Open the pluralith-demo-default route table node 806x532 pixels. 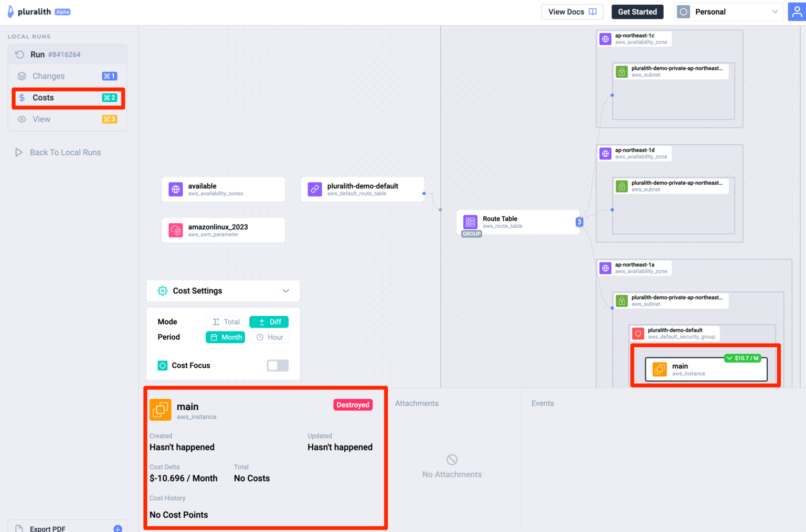[x=362, y=189]
